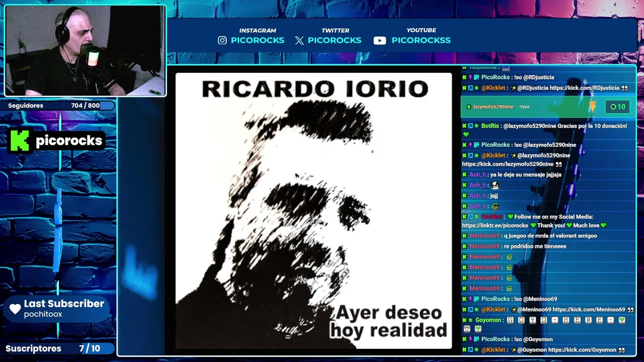Open the https://kick.com/RDjusticia link
644x362 pixels.
(584, 88)
